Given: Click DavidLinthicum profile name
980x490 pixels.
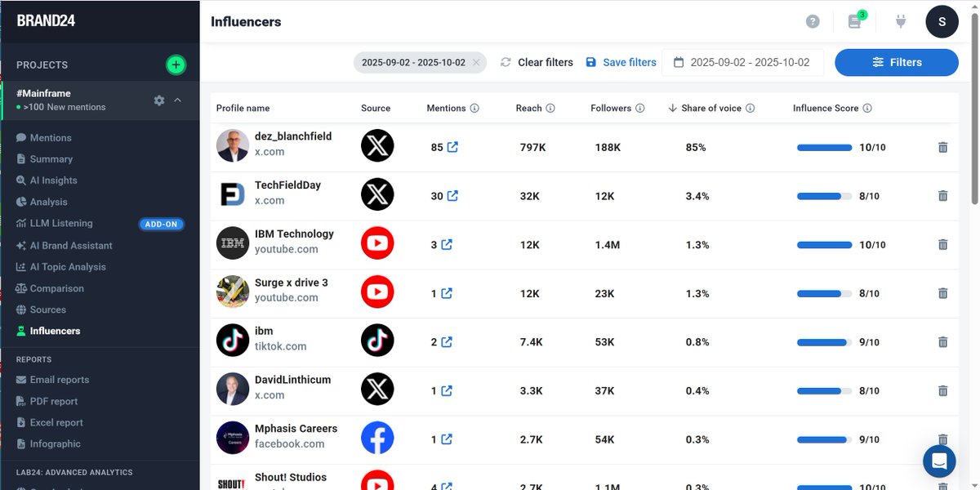Looking at the screenshot, I should [x=292, y=380].
